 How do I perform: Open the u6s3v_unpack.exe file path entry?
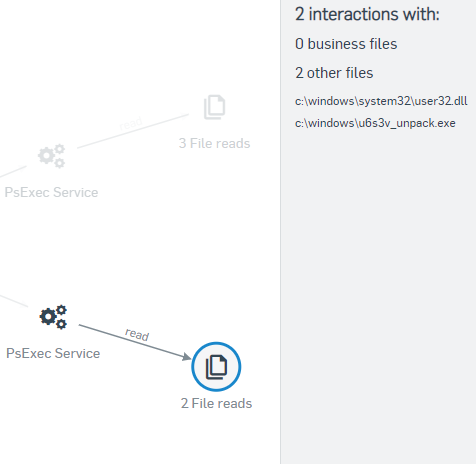coord(375,123)
